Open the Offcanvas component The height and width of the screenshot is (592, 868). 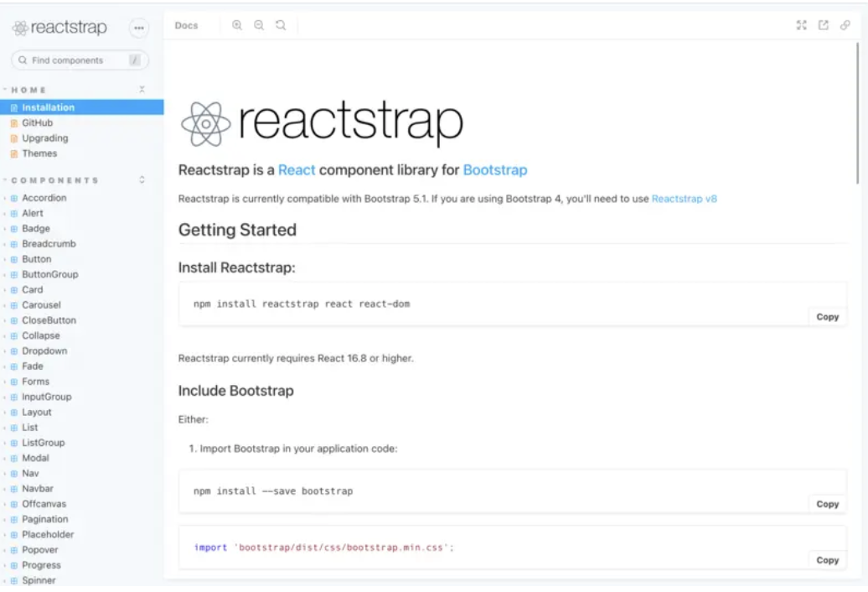[44, 504]
